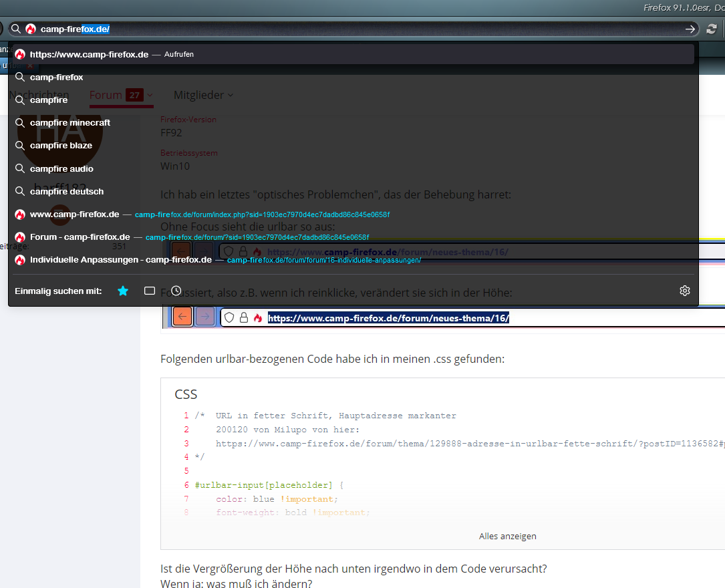
Task: Close the tab with the red X
Action: 29,65
